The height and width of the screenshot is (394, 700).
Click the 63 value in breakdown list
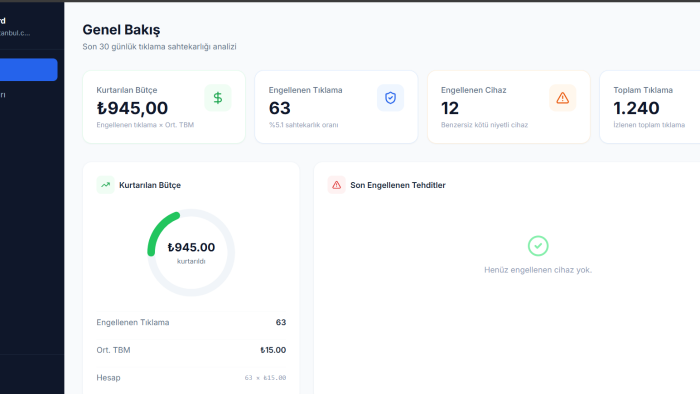point(281,322)
